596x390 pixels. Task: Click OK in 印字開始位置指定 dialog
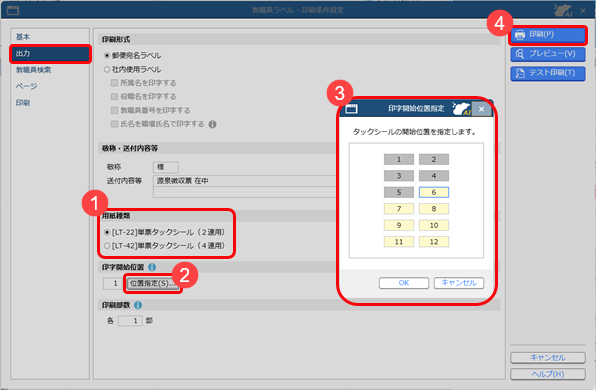[x=404, y=283]
